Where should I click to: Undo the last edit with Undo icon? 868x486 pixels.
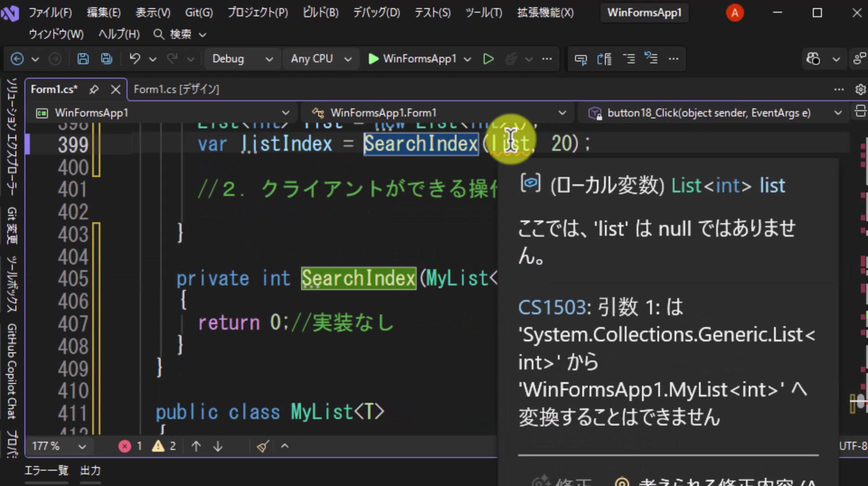pyautogui.click(x=135, y=59)
